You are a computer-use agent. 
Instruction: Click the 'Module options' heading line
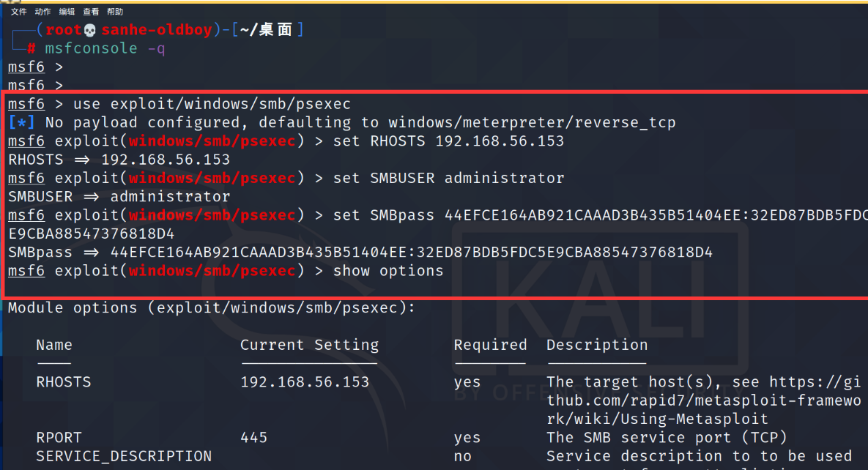212,307
